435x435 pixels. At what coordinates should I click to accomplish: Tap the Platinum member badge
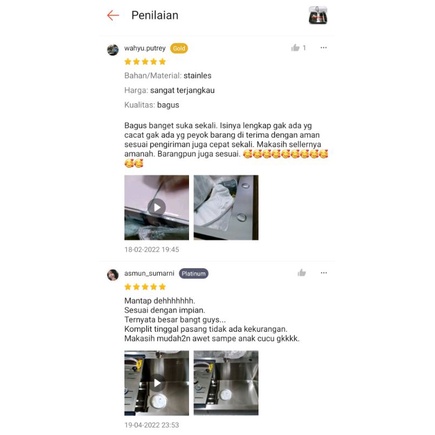click(194, 274)
